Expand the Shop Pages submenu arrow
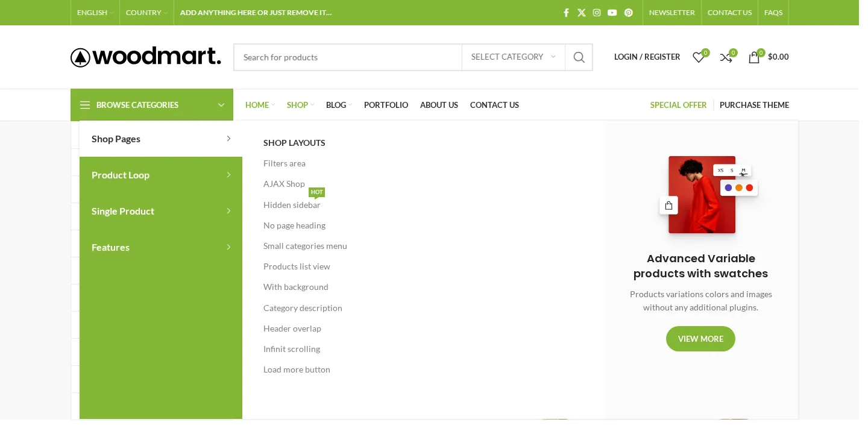The image size is (868, 434). tap(228, 139)
